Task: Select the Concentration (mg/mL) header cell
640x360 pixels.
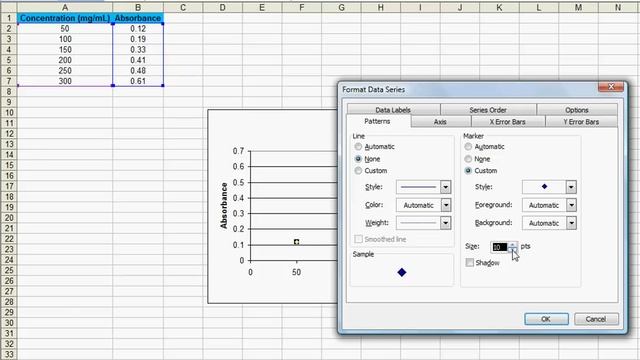Action: click(x=65, y=18)
